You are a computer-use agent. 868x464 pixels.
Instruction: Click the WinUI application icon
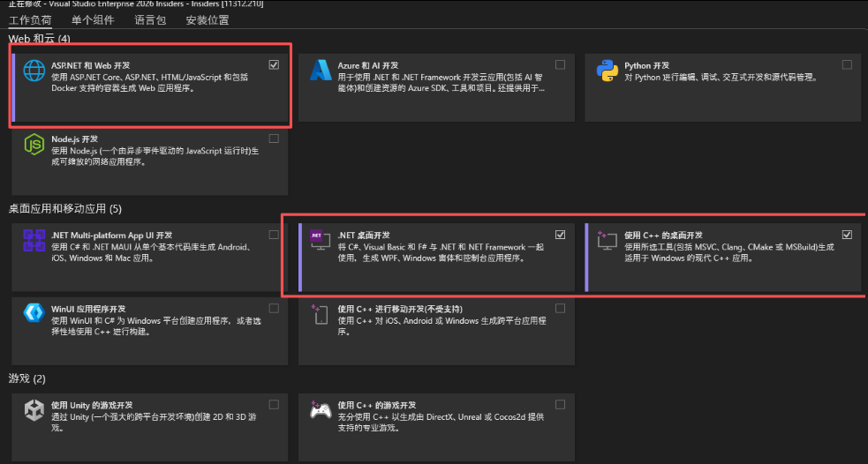(34, 312)
